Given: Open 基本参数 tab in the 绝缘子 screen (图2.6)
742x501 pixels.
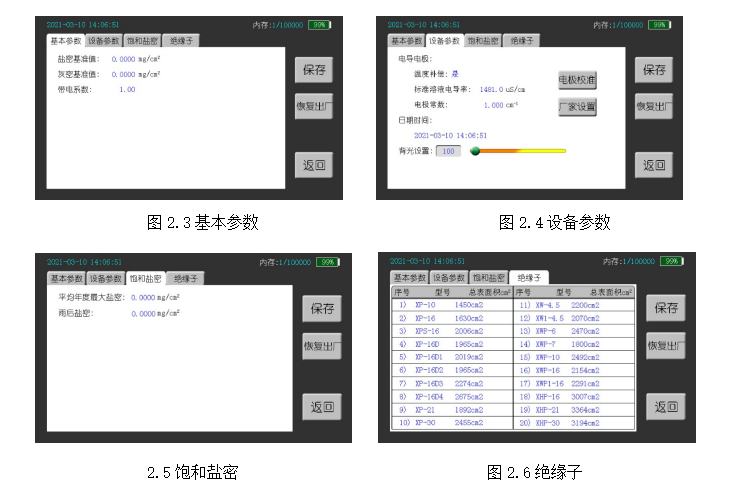Looking at the screenshot, I should 409,277.
